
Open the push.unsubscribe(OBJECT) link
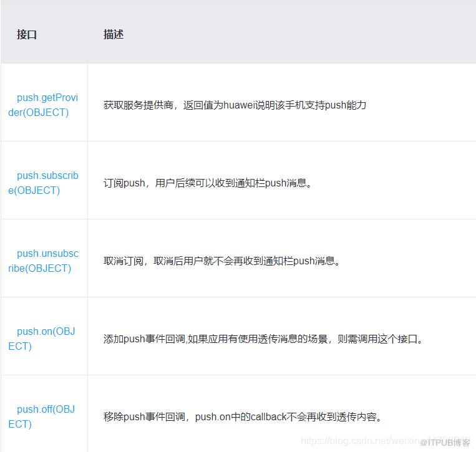(x=44, y=261)
